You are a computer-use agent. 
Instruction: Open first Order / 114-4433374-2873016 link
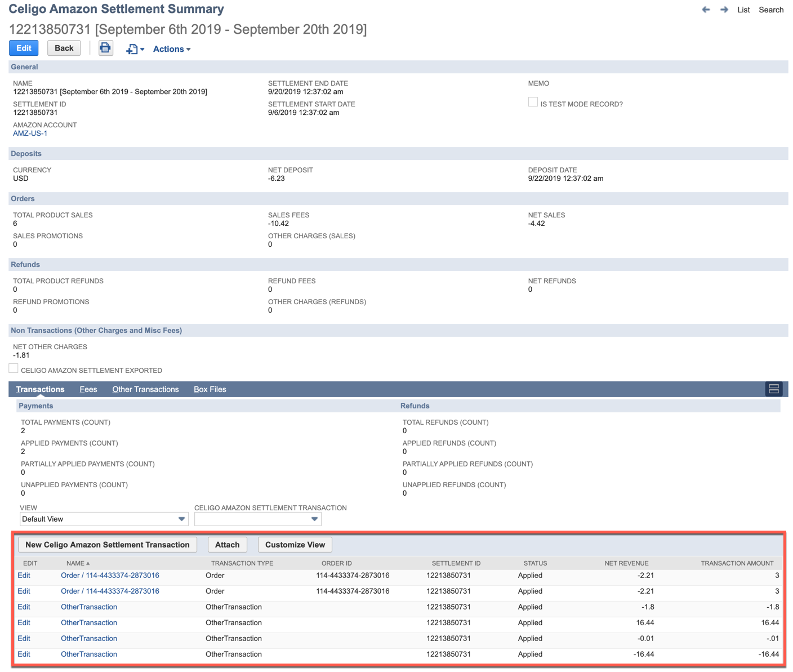(x=110, y=576)
